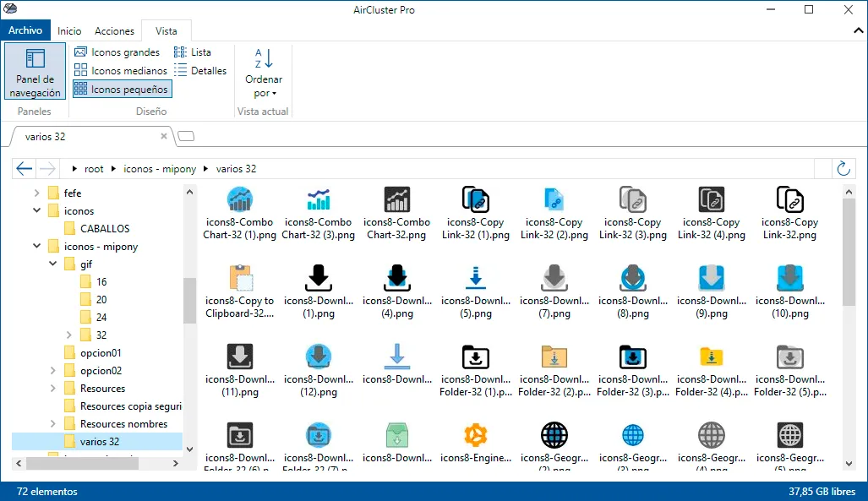Expand the Resources nombres node
The height and width of the screenshot is (501, 868).
point(52,423)
